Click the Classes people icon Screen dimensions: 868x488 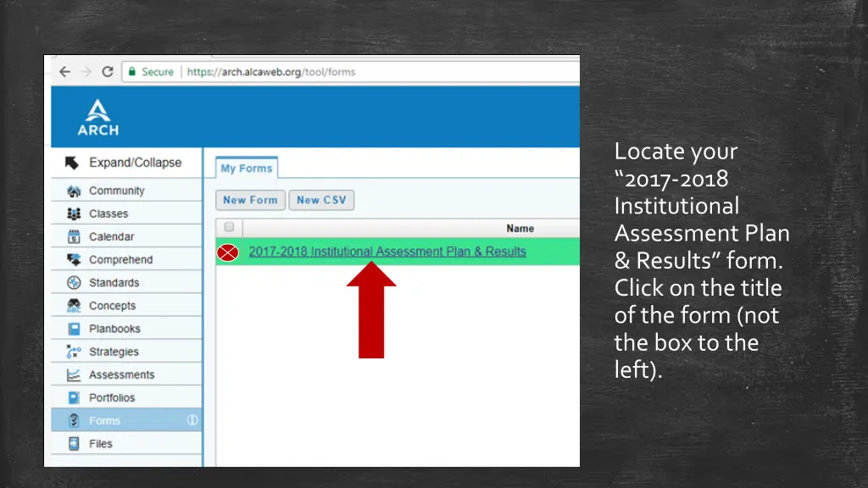click(x=74, y=213)
